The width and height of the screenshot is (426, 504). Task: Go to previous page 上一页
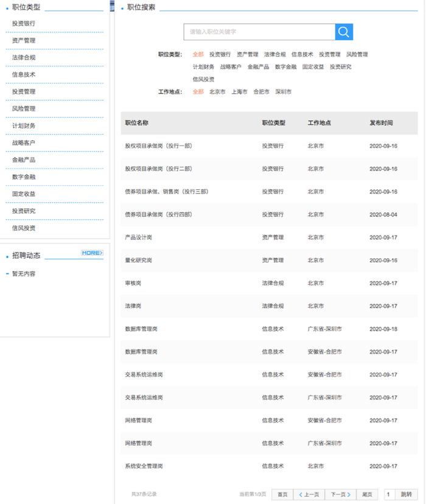(x=309, y=494)
